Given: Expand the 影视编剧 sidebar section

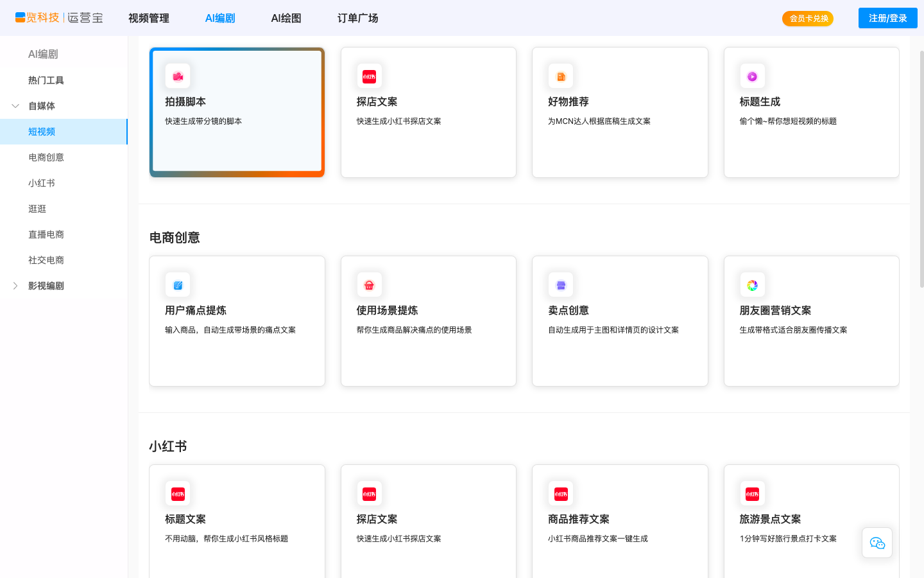Looking at the screenshot, I should (x=14, y=285).
